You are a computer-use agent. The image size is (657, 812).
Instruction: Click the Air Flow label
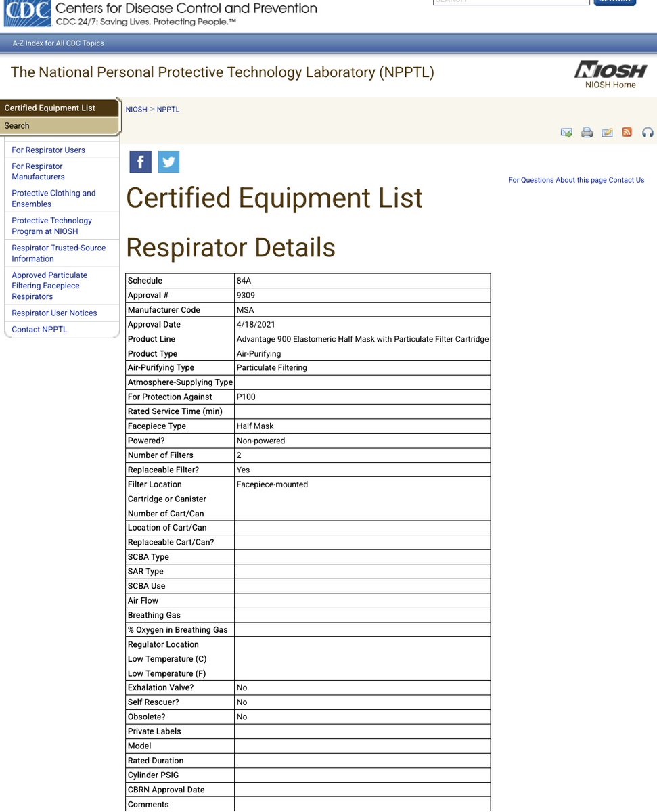[143, 601]
